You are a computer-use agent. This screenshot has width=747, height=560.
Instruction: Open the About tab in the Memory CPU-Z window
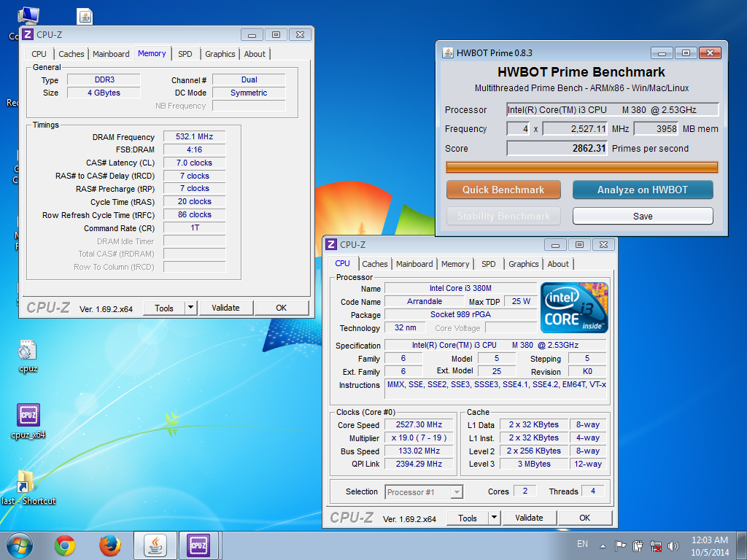click(255, 54)
